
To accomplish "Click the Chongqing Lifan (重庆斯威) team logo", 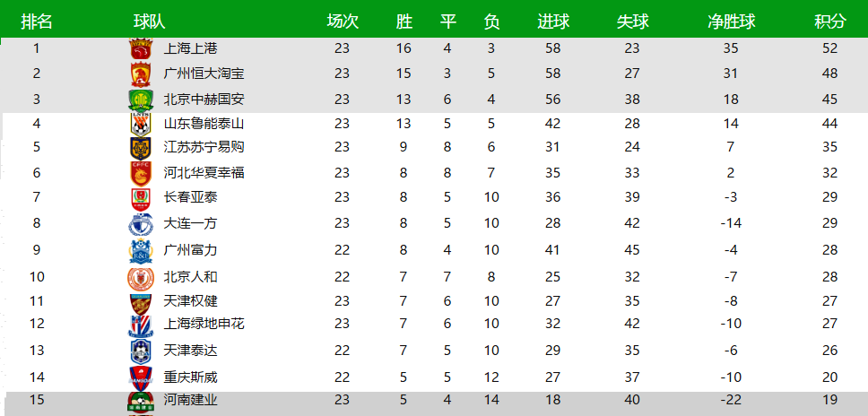I will pyautogui.click(x=140, y=378).
